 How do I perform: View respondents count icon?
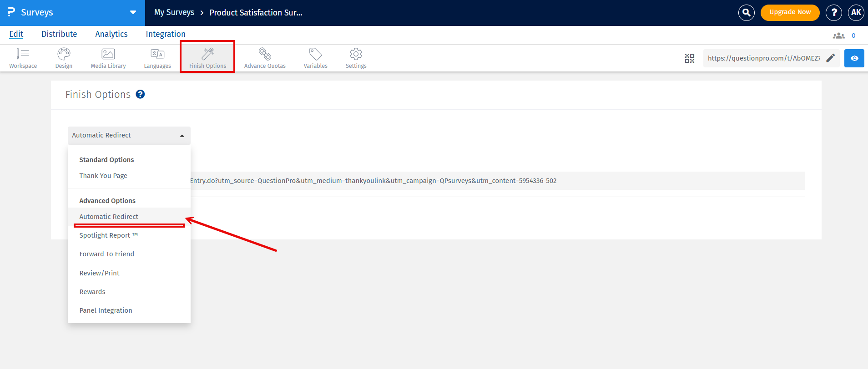[838, 36]
